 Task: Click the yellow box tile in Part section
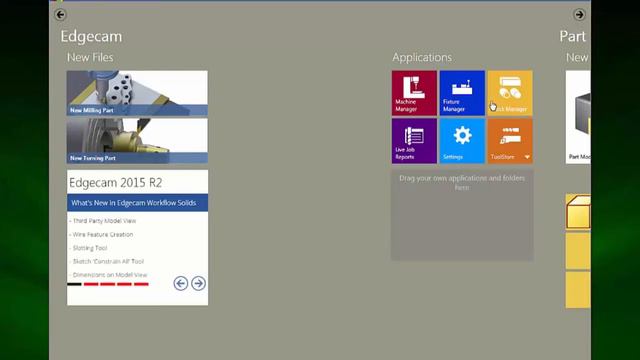[x=578, y=211]
